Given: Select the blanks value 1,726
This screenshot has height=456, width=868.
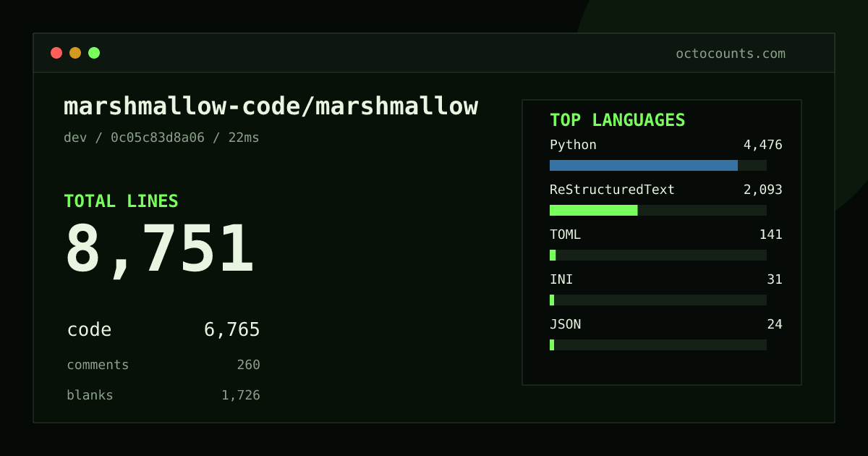Looking at the screenshot, I should (240, 395).
